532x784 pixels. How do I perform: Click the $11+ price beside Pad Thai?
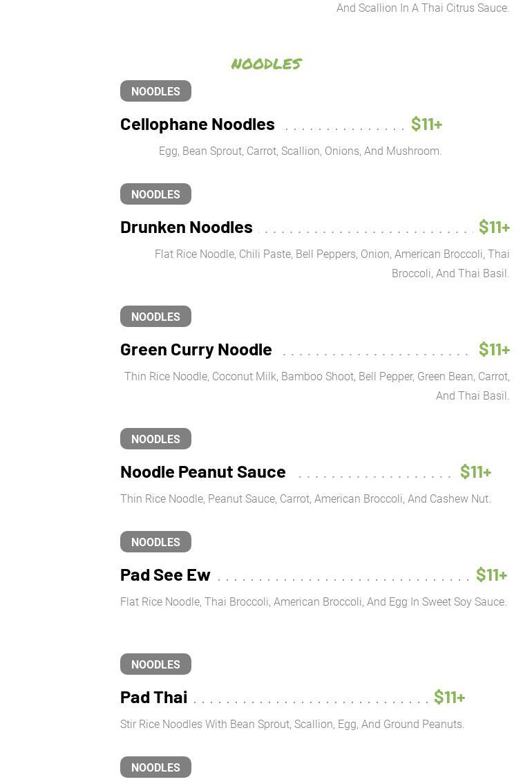(449, 697)
